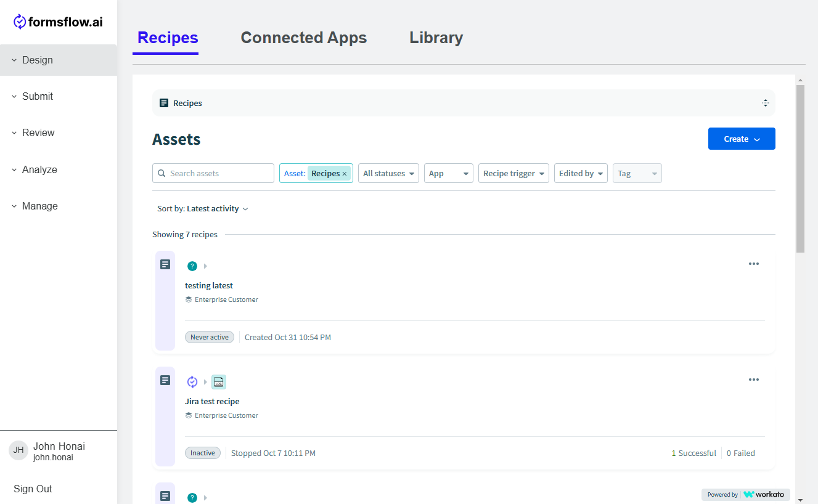Switch to the Recipes tab
Image resolution: width=818 pixels, height=504 pixels.
[168, 38]
